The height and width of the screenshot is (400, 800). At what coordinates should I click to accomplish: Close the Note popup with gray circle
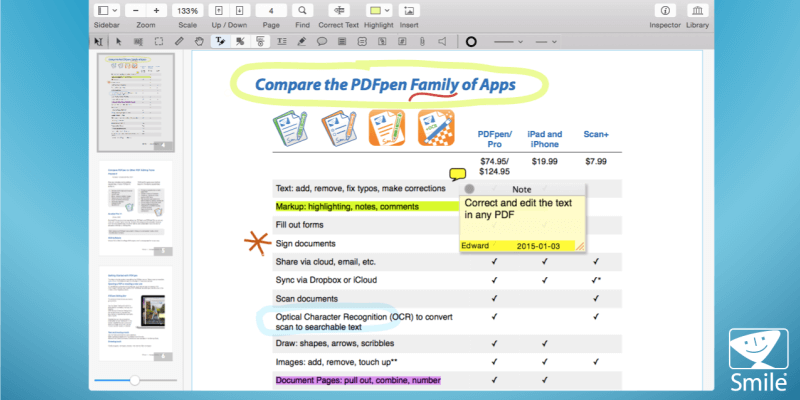pyautogui.click(x=469, y=189)
